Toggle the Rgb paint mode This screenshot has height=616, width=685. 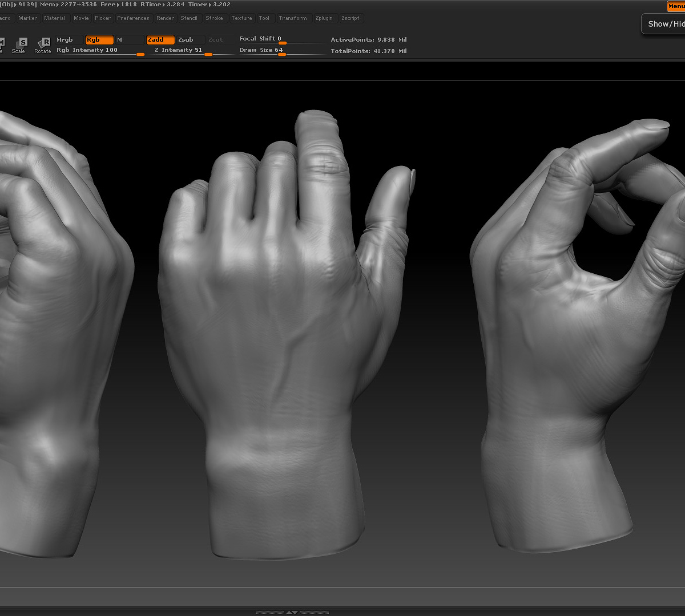99,40
